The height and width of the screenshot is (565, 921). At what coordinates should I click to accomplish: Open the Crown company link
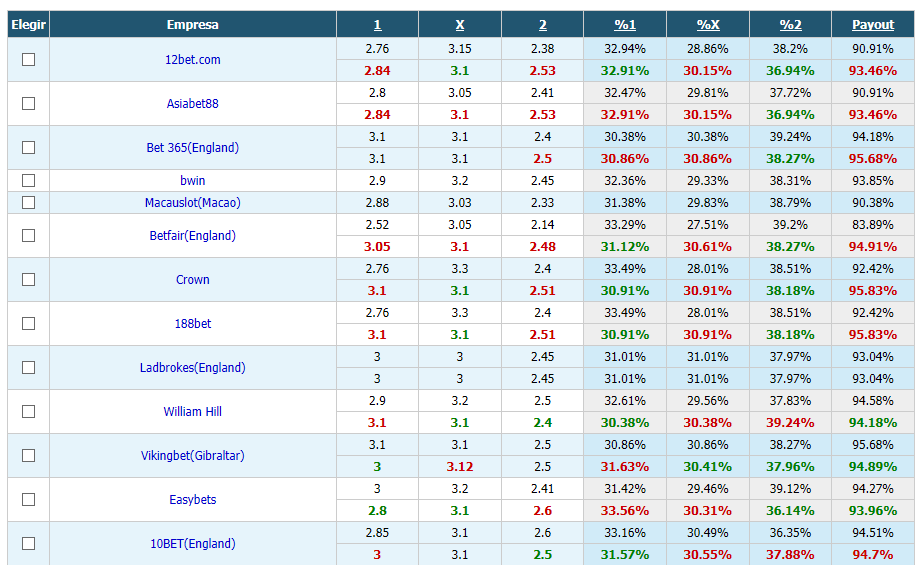[193, 280]
